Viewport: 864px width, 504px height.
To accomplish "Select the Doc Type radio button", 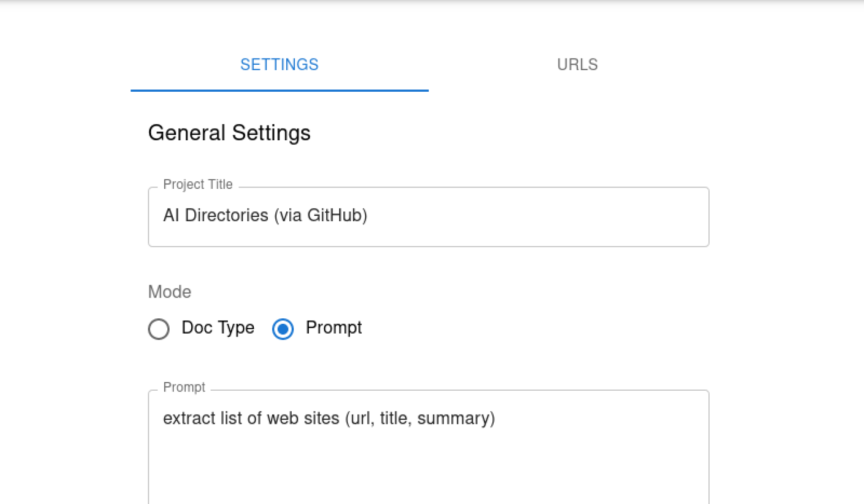I will click(x=159, y=329).
